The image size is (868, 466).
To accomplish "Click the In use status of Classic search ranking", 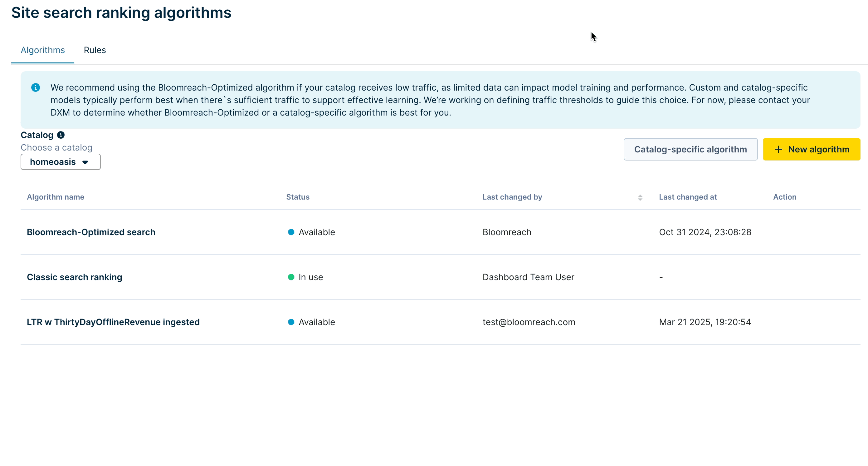I will tap(305, 277).
